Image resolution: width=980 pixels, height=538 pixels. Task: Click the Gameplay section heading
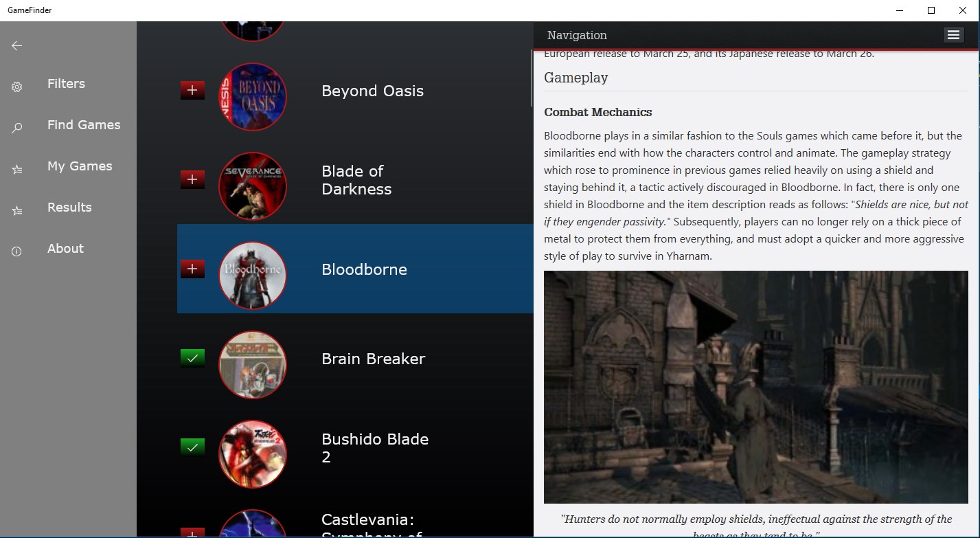pyautogui.click(x=576, y=78)
